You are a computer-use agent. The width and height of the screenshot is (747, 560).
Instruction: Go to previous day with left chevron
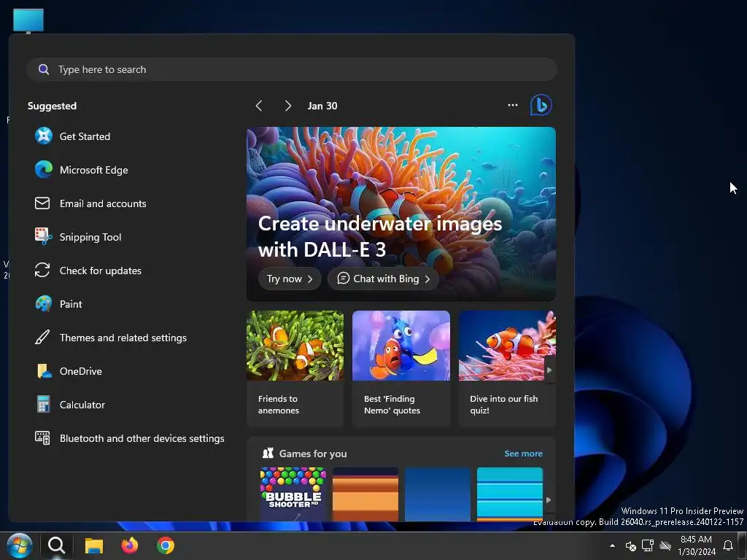coord(259,106)
